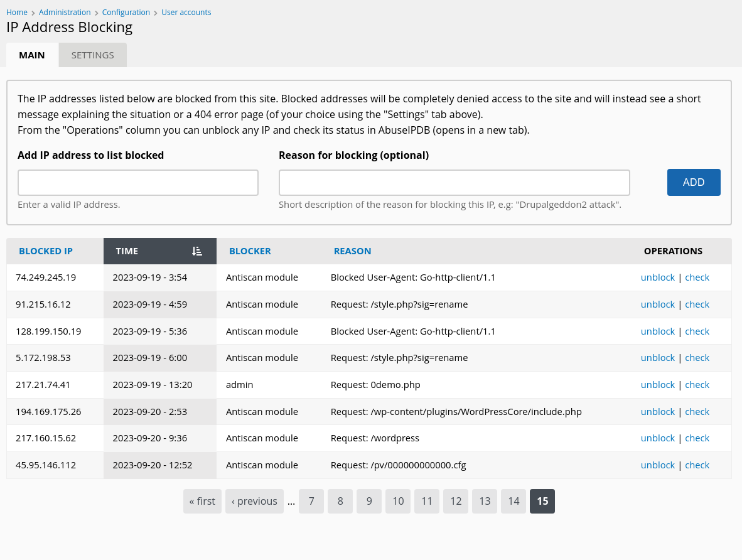Check IP 45.95.146.112 status
Image resolution: width=742 pixels, height=560 pixels.
697,465
